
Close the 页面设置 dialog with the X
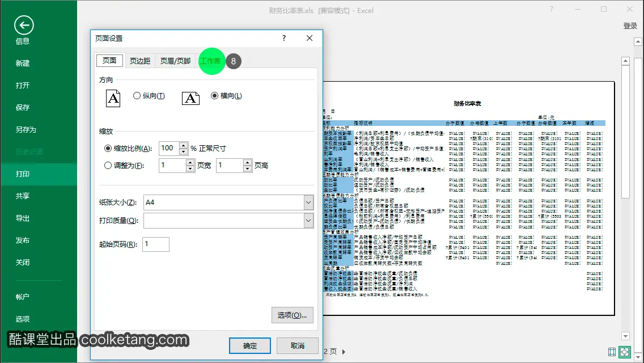click(310, 38)
